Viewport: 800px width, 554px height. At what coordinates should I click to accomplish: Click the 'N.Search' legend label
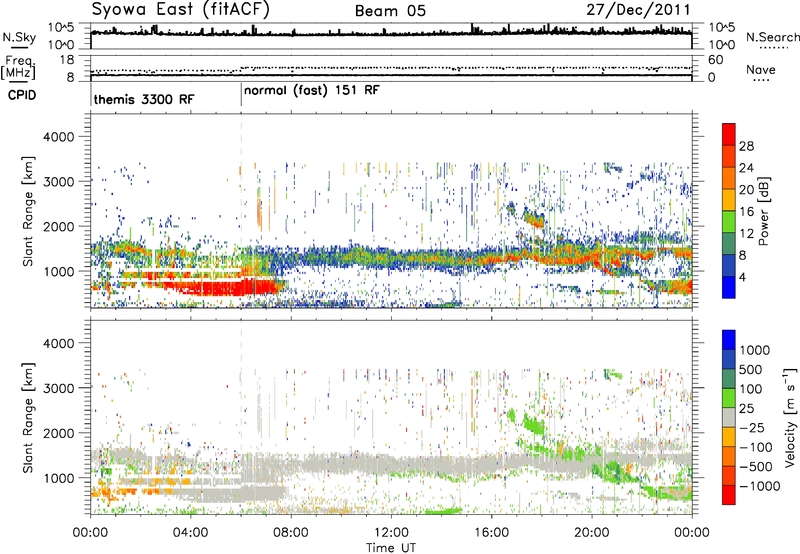tap(772, 37)
